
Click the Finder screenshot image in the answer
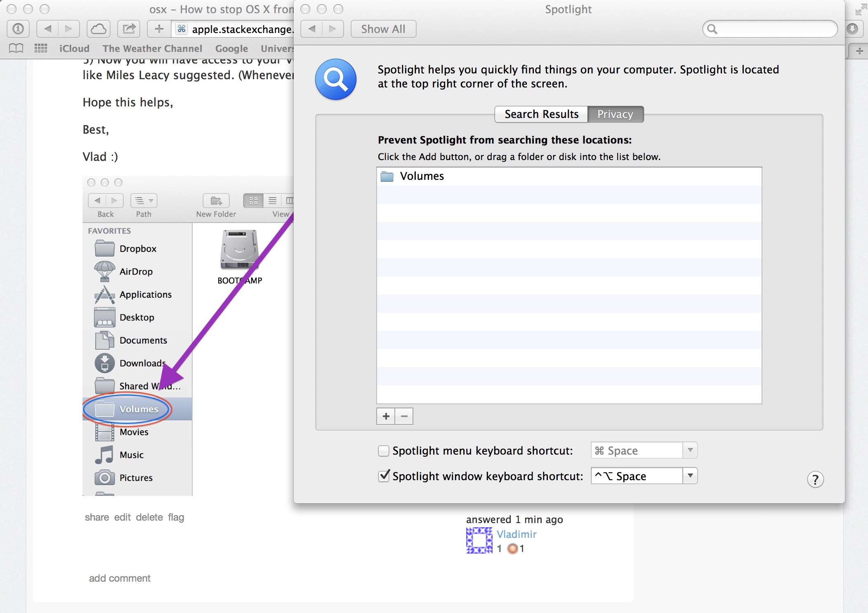pyautogui.click(x=188, y=336)
